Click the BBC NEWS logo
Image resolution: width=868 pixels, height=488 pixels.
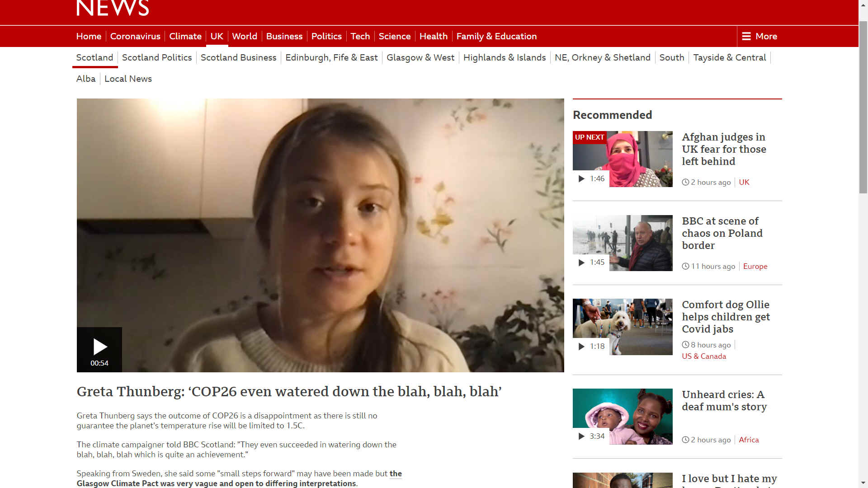click(x=113, y=8)
